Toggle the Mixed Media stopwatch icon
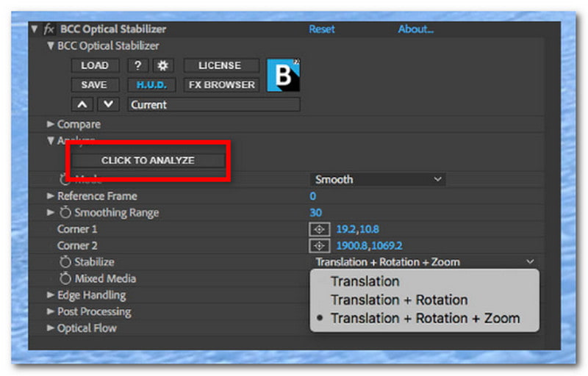 (x=65, y=278)
